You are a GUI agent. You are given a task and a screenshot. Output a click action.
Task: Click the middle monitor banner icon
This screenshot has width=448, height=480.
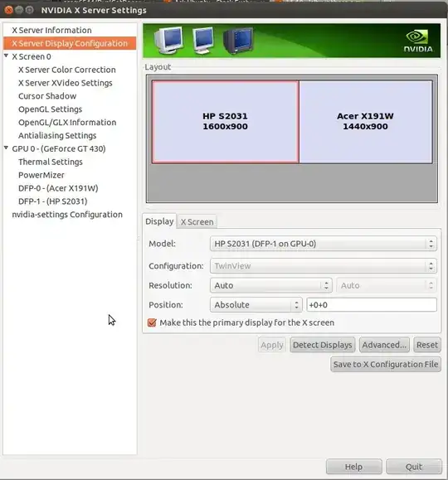coord(203,41)
